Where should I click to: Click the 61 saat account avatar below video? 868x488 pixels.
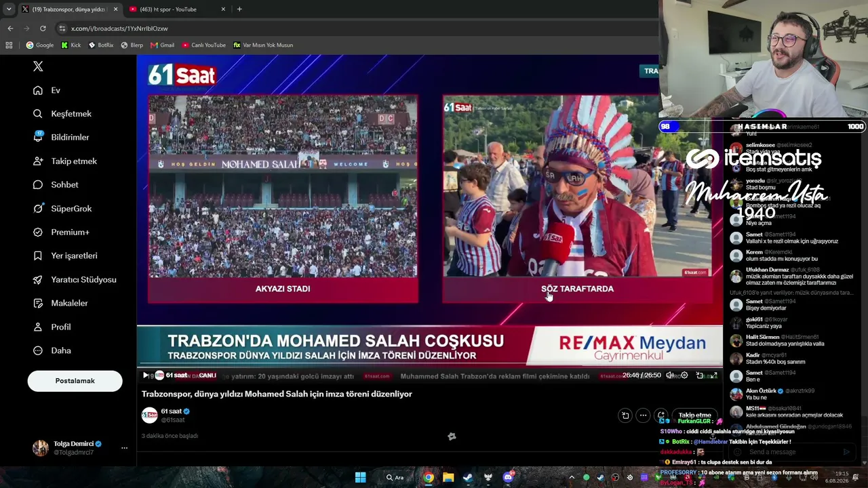point(149,415)
